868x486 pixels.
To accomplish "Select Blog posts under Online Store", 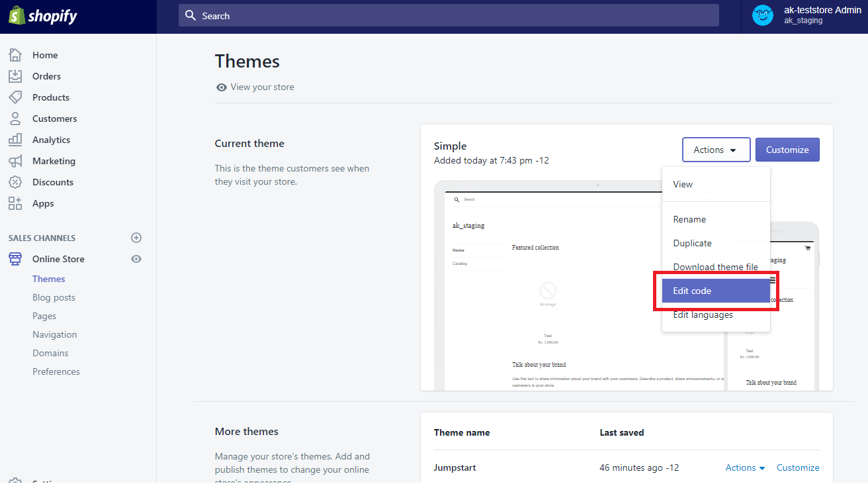I will (x=54, y=297).
